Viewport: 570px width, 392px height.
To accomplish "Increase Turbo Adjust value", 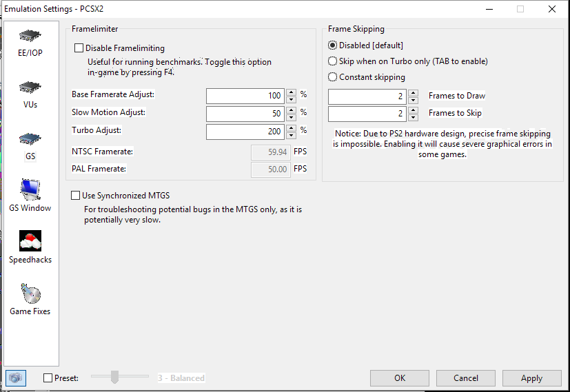I will [x=291, y=128].
